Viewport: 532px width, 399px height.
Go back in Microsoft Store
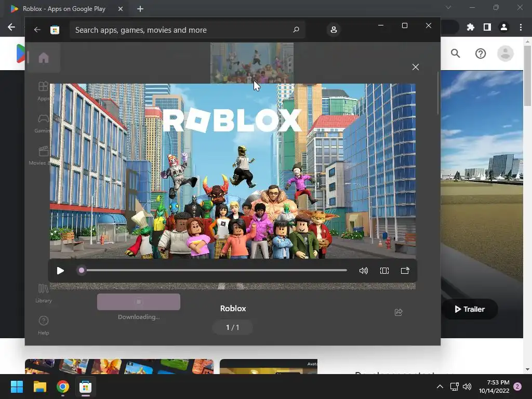click(x=37, y=30)
